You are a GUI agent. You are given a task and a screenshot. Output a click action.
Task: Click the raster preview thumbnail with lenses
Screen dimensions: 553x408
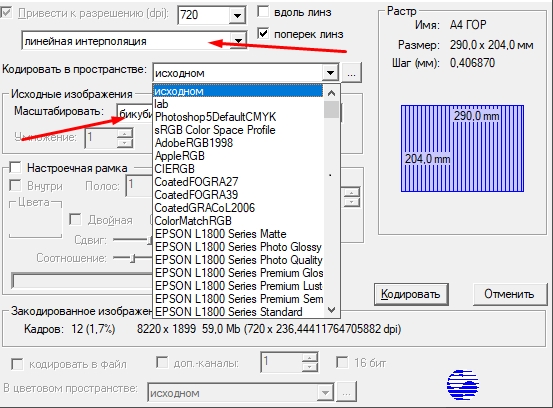[x=462, y=148]
